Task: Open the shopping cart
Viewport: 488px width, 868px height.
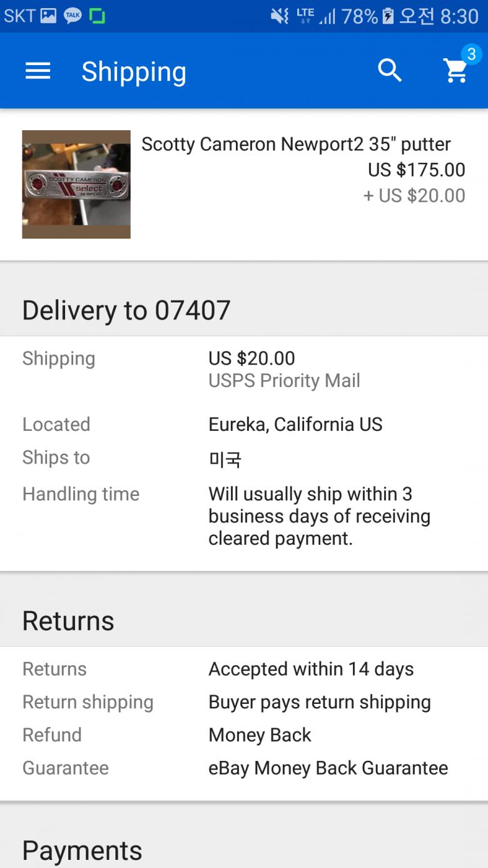Action: pos(455,72)
